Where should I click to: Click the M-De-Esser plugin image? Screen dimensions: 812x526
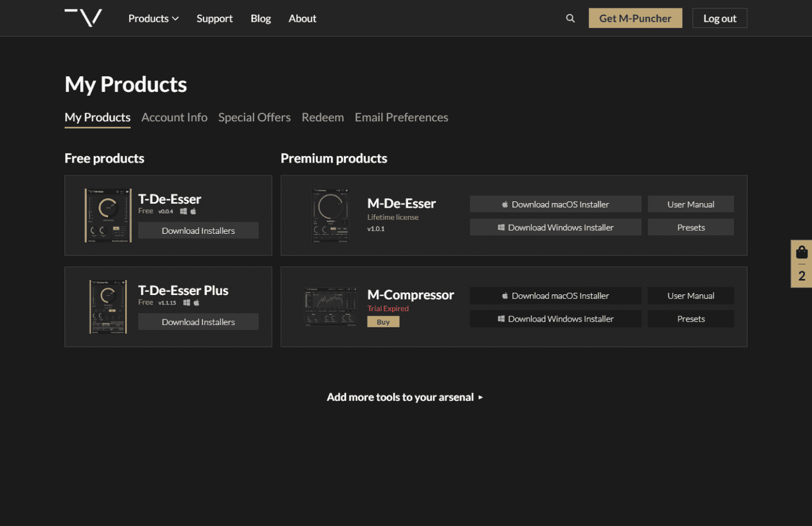pyautogui.click(x=330, y=215)
